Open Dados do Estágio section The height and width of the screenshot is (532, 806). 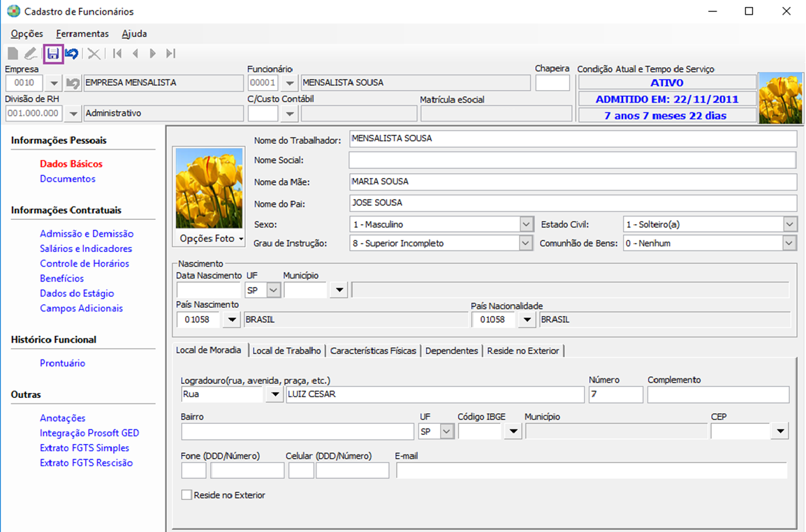click(x=77, y=293)
